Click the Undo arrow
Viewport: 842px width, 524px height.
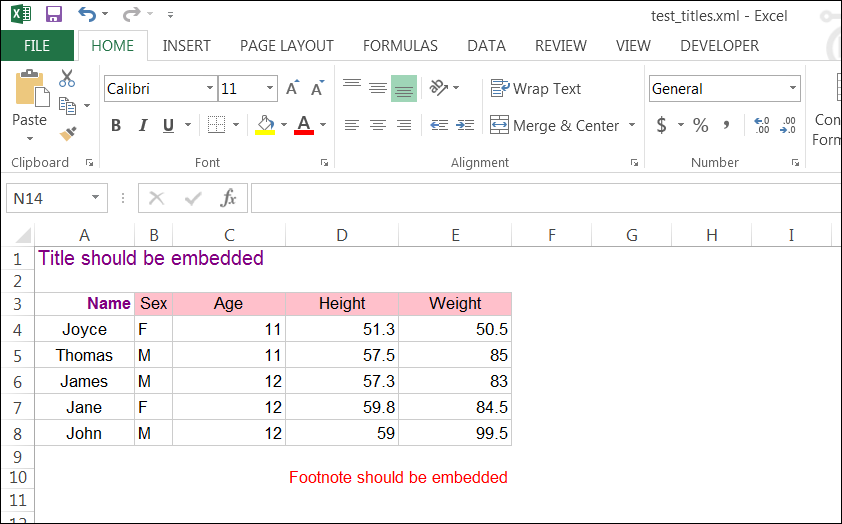(x=86, y=15)
